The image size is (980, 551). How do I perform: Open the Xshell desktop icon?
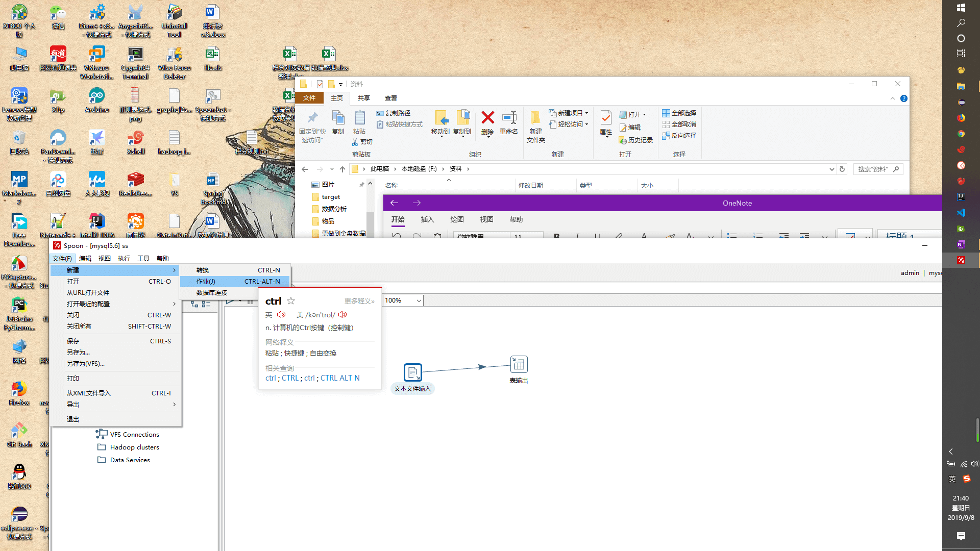(135, 138)
